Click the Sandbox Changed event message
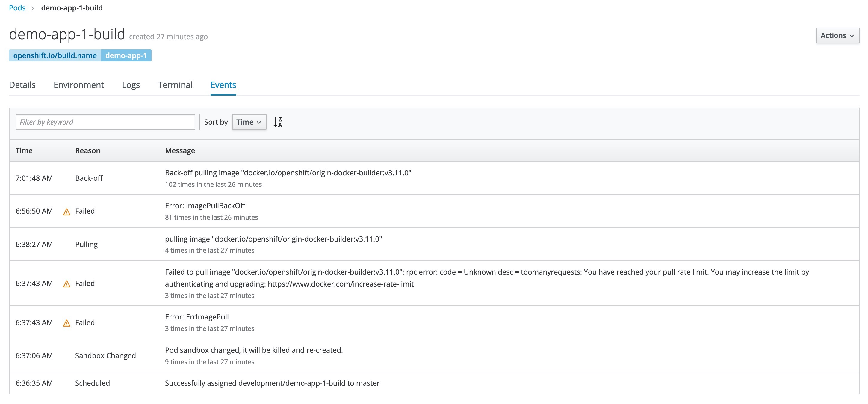The width and height of the screenshot is (868, 404). [x=253, y=350]
